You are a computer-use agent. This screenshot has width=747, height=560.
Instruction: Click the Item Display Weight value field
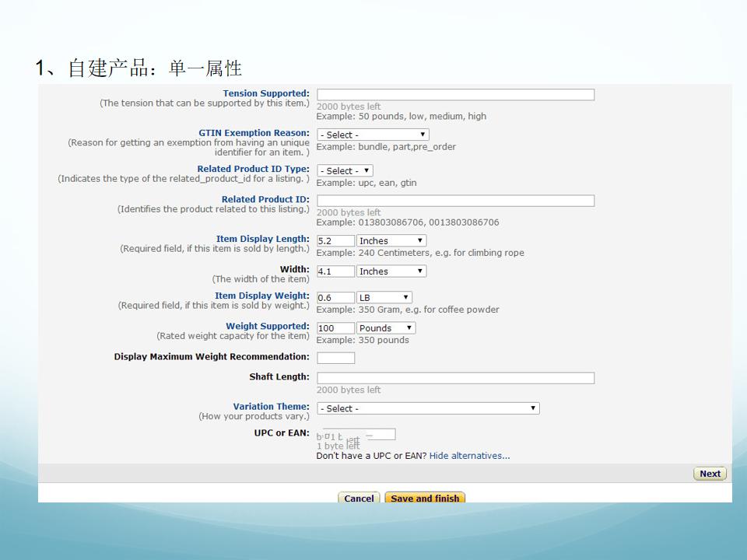pyautogui.click(x=336, y=298)
